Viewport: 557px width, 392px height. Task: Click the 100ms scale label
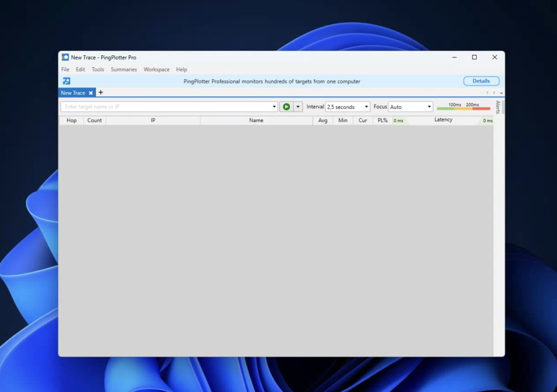click(455, 105)
